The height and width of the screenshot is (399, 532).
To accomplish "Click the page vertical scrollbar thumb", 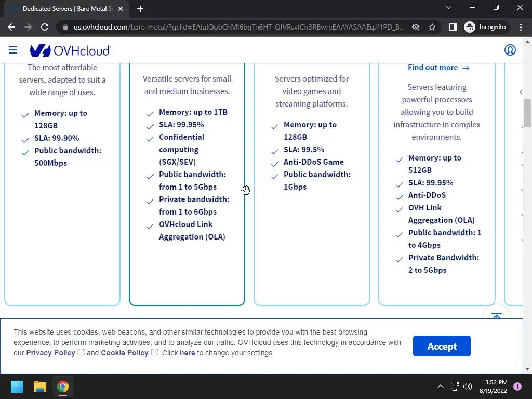I will coord(527,113).
